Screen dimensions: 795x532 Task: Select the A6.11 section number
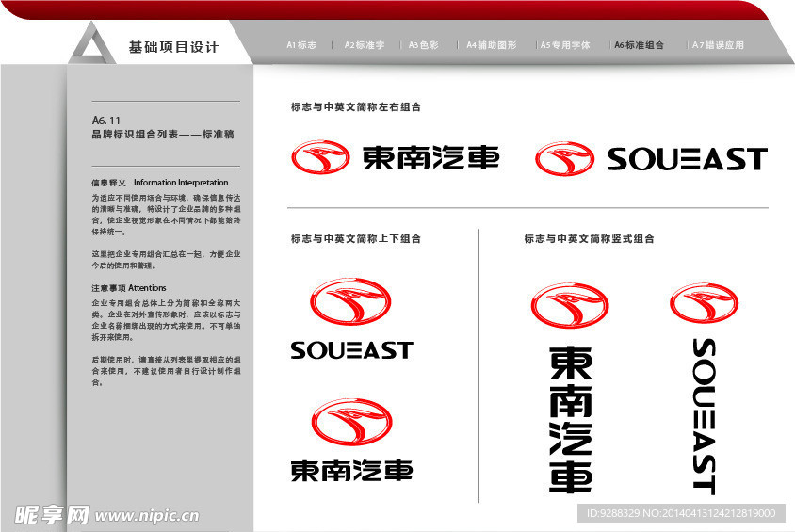pyautogui.click(x=105, y=121)
